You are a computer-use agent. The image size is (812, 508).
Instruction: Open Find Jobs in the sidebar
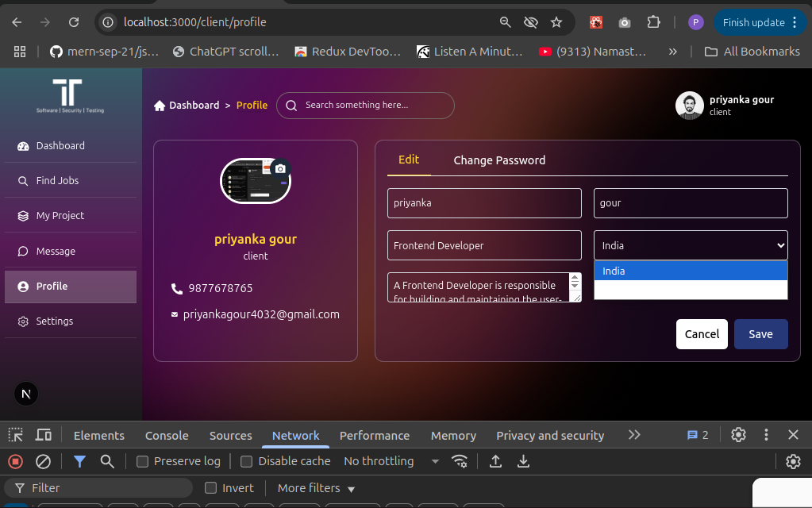tap(57, 181)
